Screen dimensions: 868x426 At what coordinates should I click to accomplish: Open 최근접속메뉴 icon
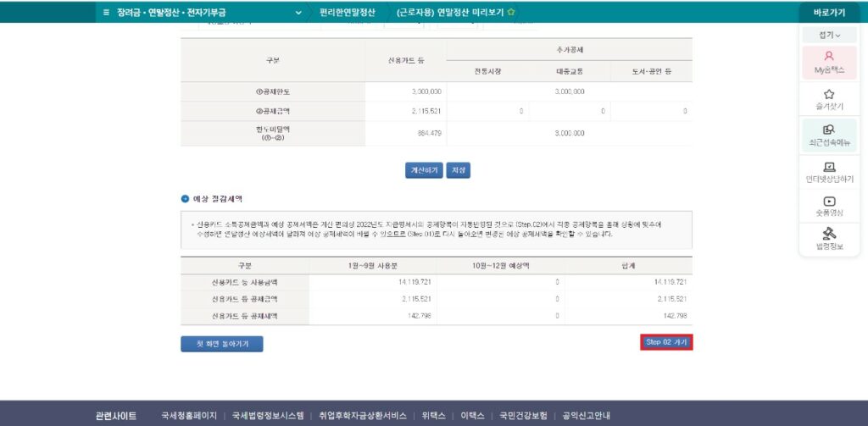[x=829, y=130]
